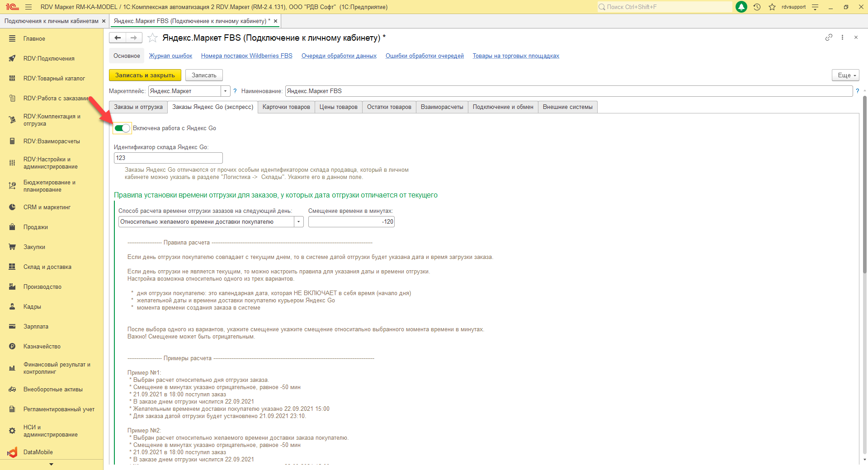Switch to Карточки товаров tab
This screenshot has height=470, width=868.
click(286, 107)
